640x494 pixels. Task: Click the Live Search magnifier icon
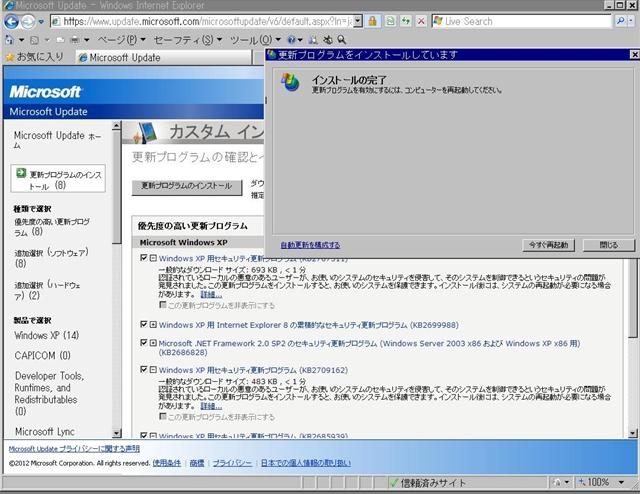point(620,21)
